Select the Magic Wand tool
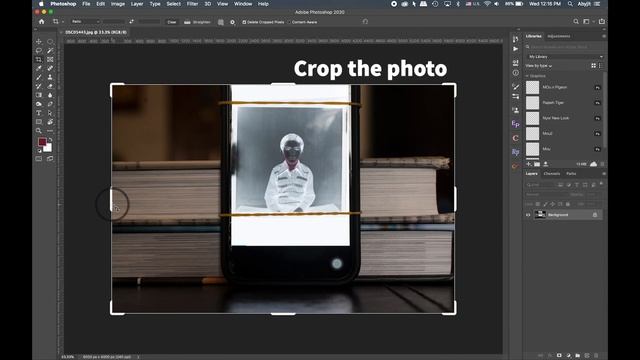Viewport: 640px width, 360px height. coord(50,51)
